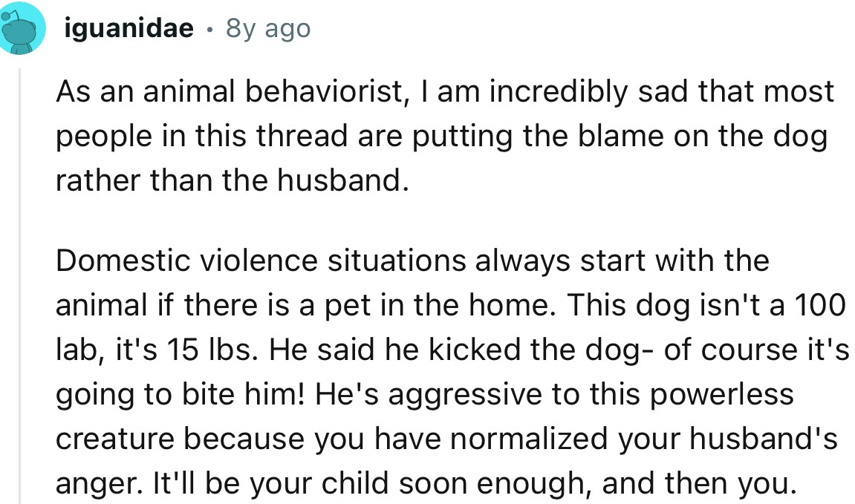Open iguanidae's user profile
Viewport: 855px width, 504px height.
(128, 27)
